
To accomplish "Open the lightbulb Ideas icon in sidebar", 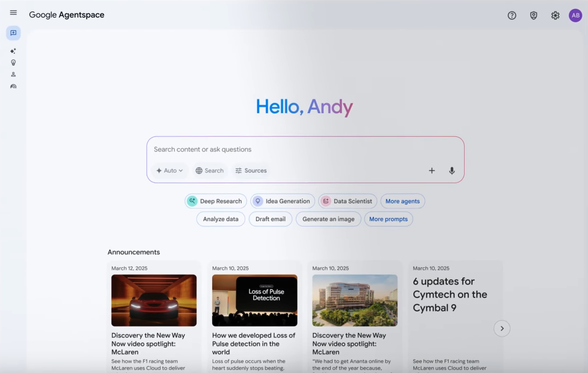I will coord(13,62).
